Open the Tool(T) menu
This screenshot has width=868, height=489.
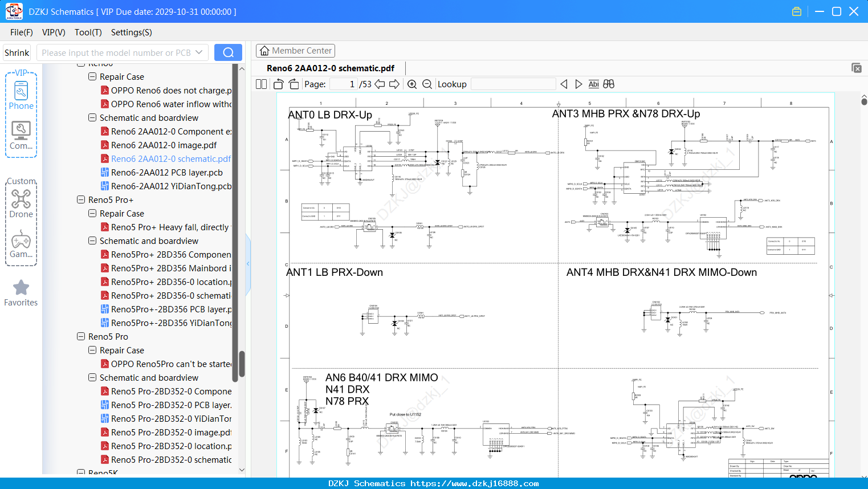[x=88, y=32]
